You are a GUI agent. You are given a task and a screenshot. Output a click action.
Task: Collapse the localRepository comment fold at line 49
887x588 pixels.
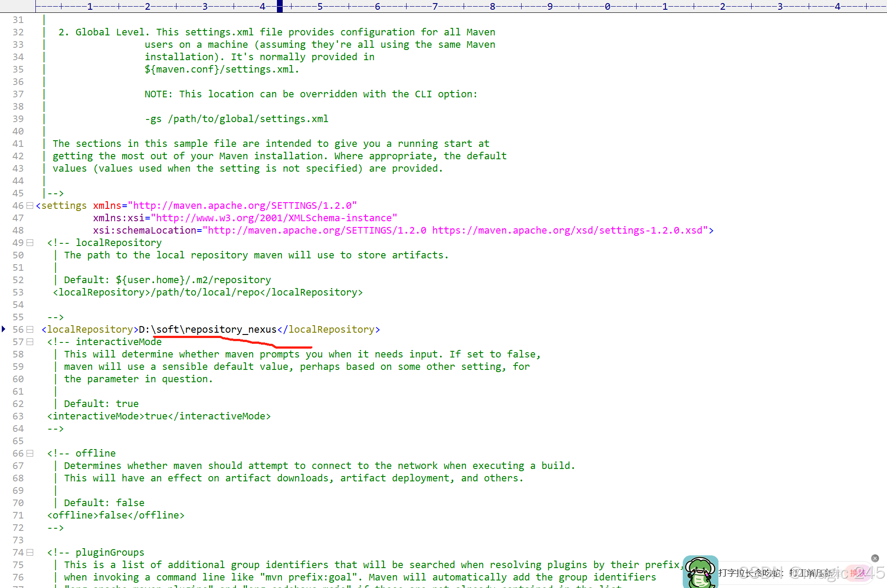coord(30,242)
